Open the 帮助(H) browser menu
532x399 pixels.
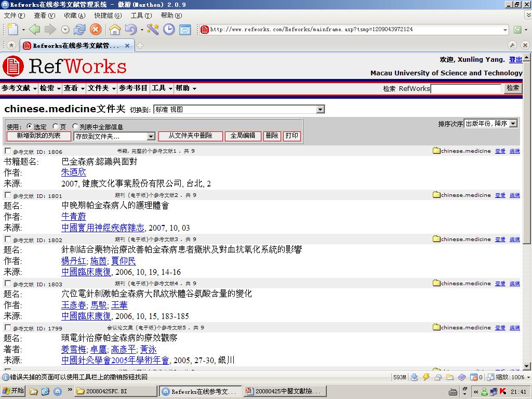[171, 16]
